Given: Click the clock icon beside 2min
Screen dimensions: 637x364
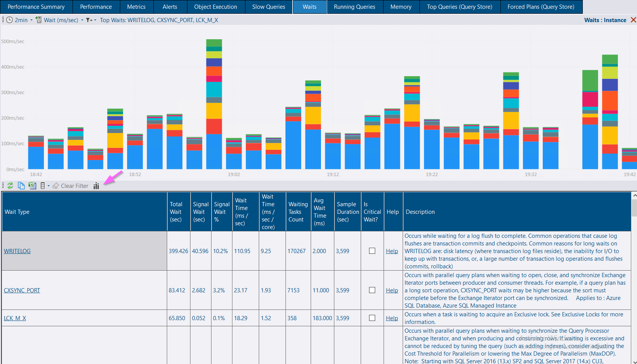Looking at the screenshot, I should (x=10, y=20).
